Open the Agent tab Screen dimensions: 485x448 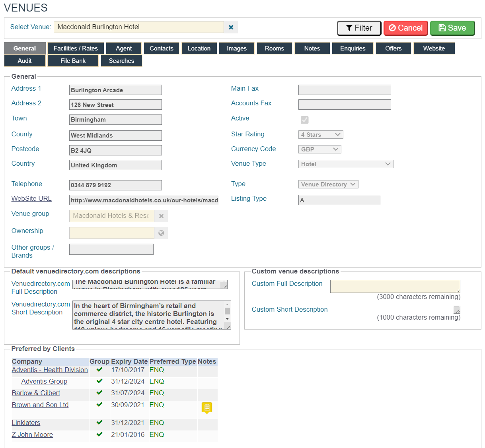click(x=124, y=48)
